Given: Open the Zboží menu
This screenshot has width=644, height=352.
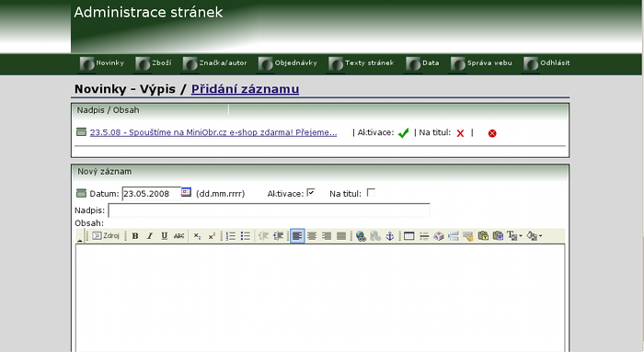Looking at the screenshot, I should pyautogui.click(x=154, y=63).
